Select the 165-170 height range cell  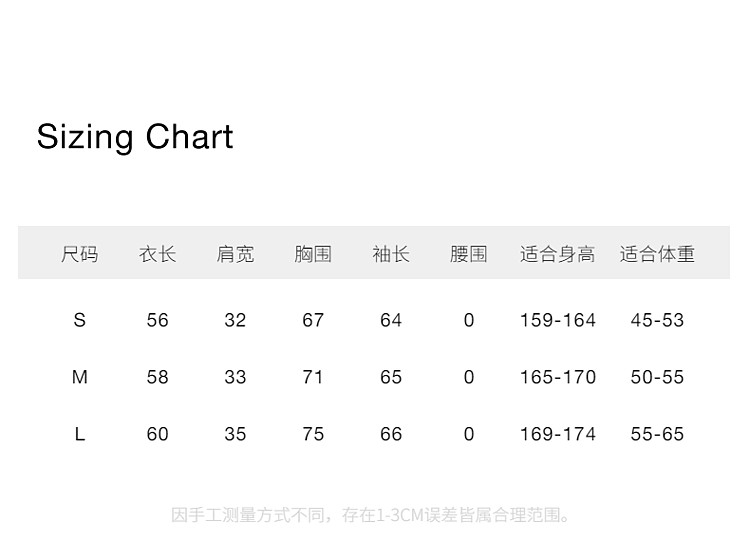tap(557, 377)
